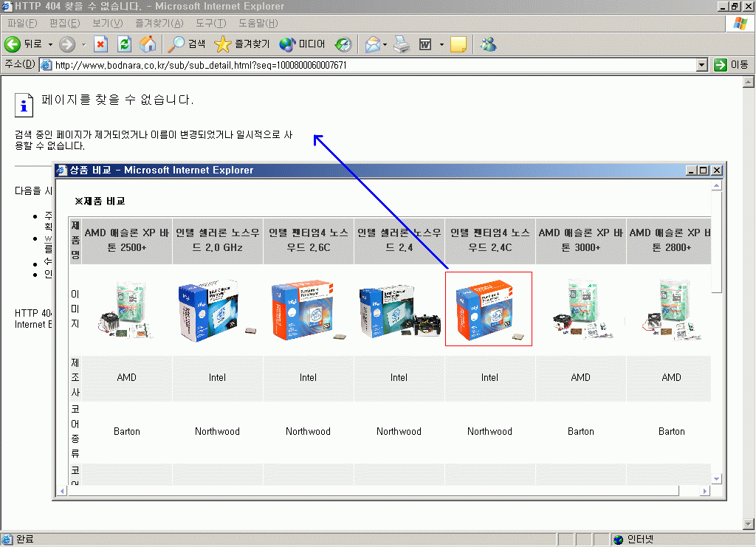Edit page with the Word icon
Image resolution: width=756 pixels, height=547 pixels.
[425, 44]
